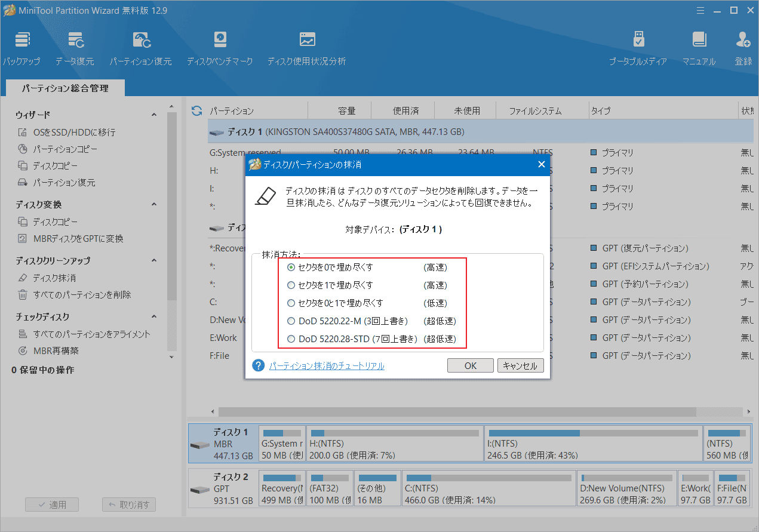Click the refresh icon beside パーティション header
759x532 pixels.
(196, 110)
